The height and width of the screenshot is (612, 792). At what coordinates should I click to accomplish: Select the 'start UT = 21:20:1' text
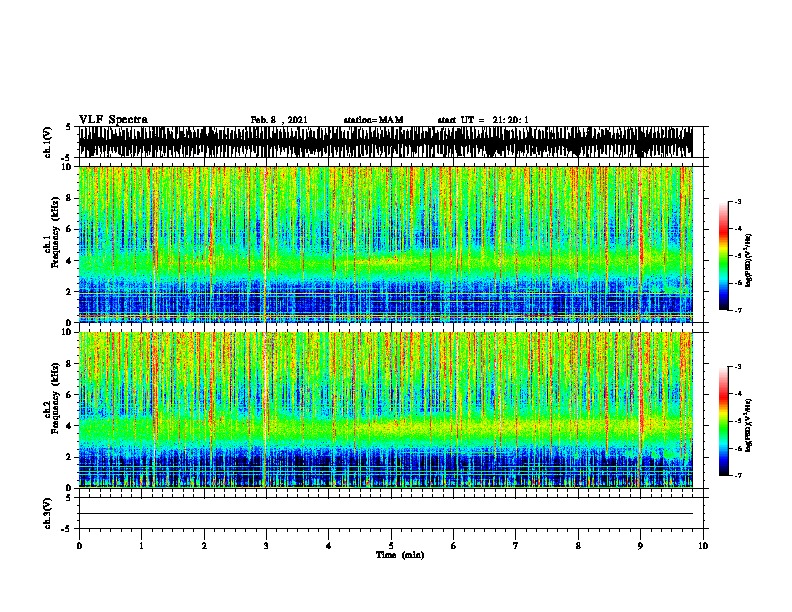483,120
